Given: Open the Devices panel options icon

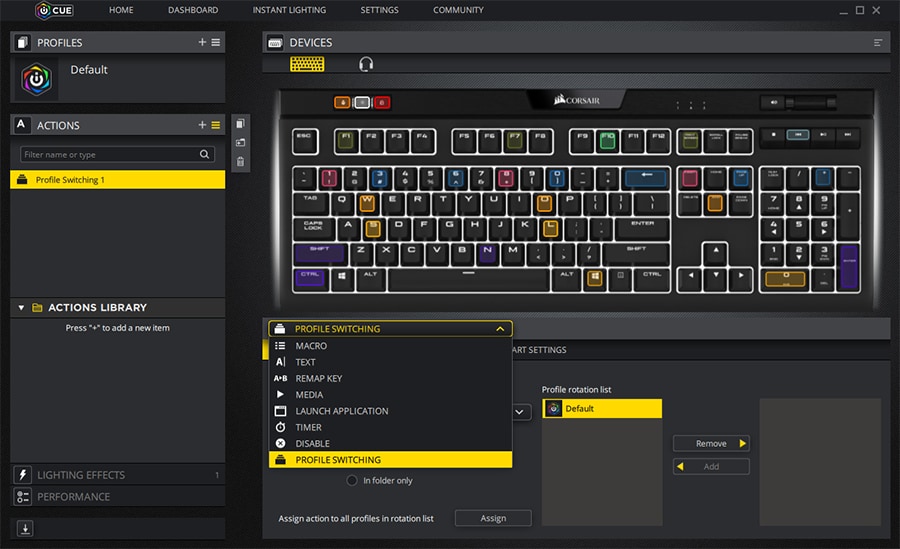Looking at the screenshot, I should (x=878, y=43).
